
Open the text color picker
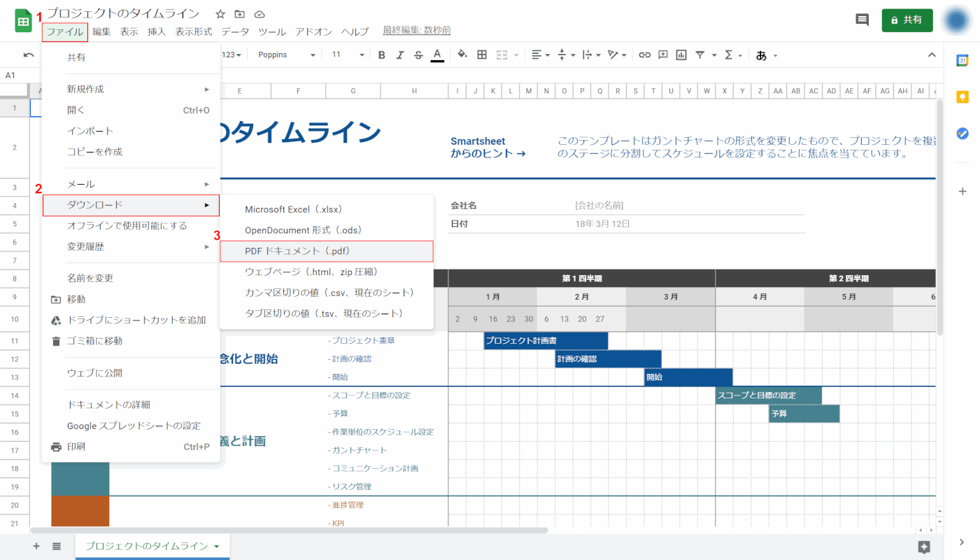(437, 55)
